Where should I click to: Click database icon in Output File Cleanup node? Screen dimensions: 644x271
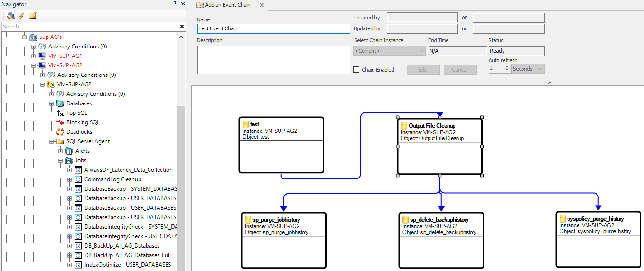point(404,126)
